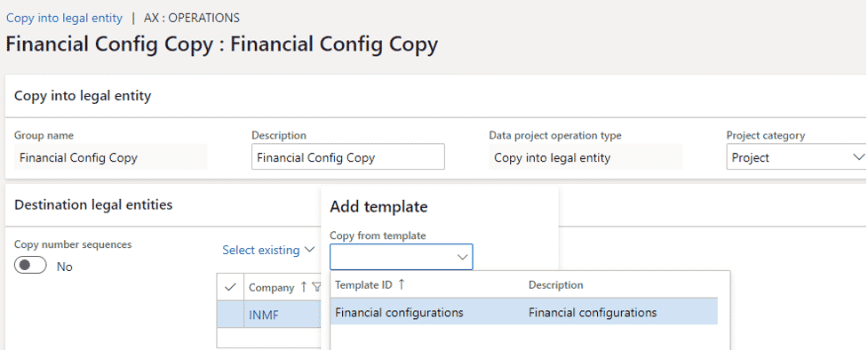
Task: Open the Select existing dropdown menu
Action: (268, 251)
